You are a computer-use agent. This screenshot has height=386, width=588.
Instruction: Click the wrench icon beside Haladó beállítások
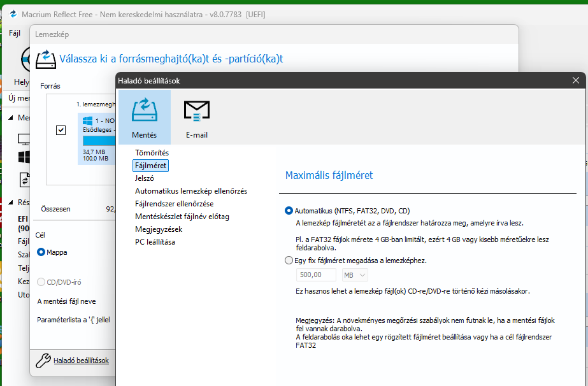point(43,361)
